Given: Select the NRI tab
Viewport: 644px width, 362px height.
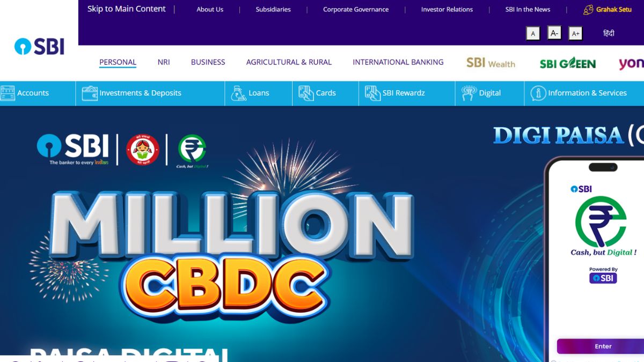Looking at the screenshot, I should (164, 62).
